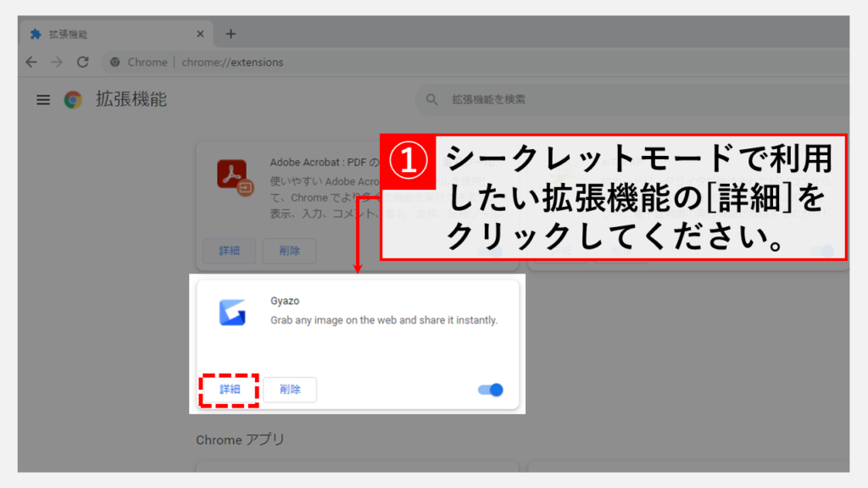
Task: Open Gyazo 詳細 details button
Action: click(230, 390)
